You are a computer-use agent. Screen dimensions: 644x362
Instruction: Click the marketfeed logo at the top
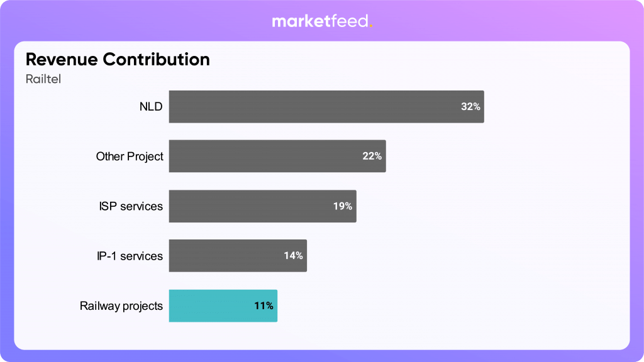[x=321, y=21]
